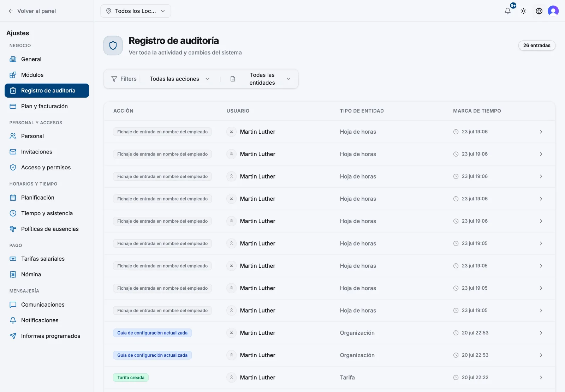Click the Tarifa creada action badge
Viewport: 565px width, 392px height.
click(131, 378)
